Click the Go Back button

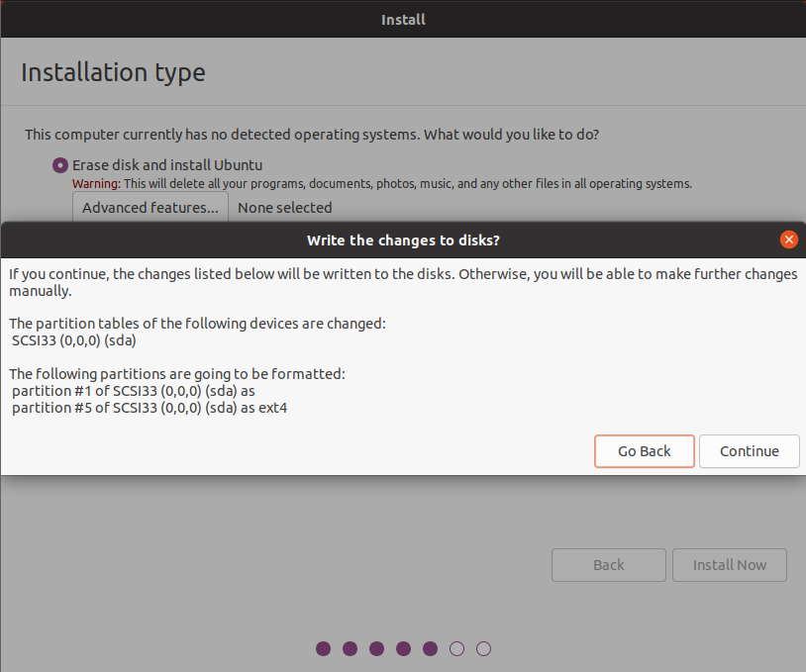click(645, 451)
